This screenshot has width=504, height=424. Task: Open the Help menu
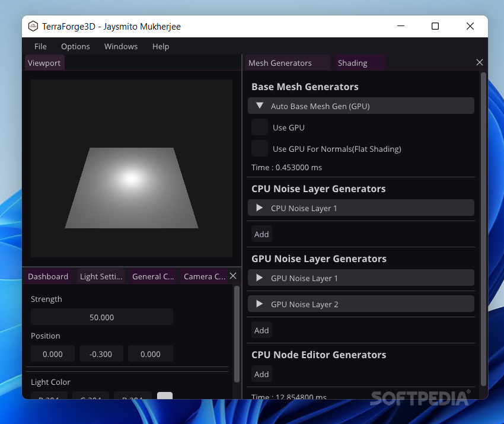161,46
